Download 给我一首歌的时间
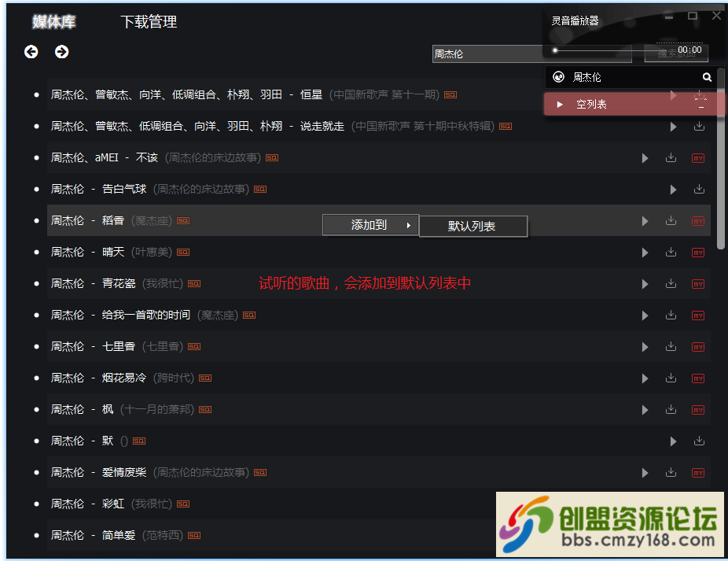The image size is (728, 561). coord(671,316)
